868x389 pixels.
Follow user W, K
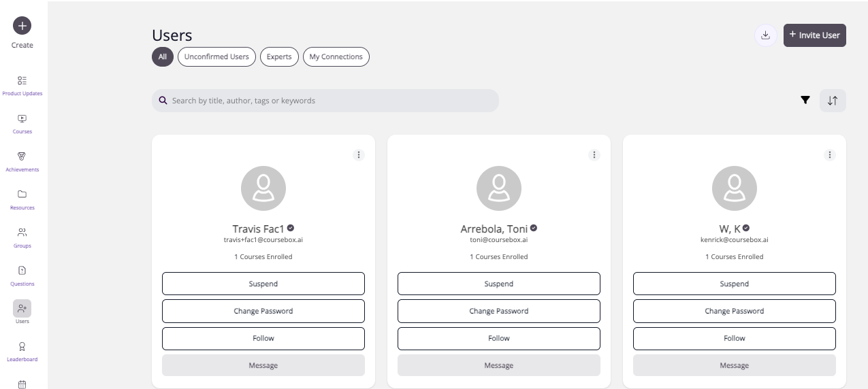[x=735, y=338]
